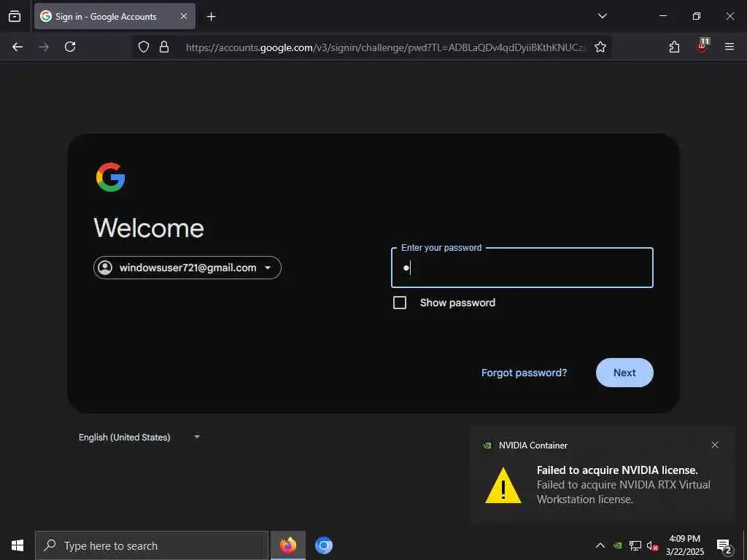Show hidden system tray icons

(x=600, y=545)
